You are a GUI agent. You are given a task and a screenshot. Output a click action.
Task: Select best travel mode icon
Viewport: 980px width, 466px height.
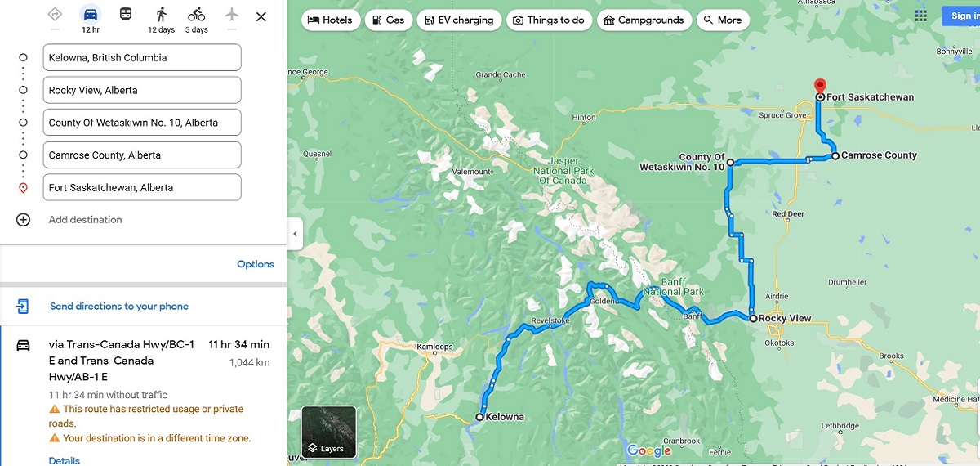pos(55,15)
